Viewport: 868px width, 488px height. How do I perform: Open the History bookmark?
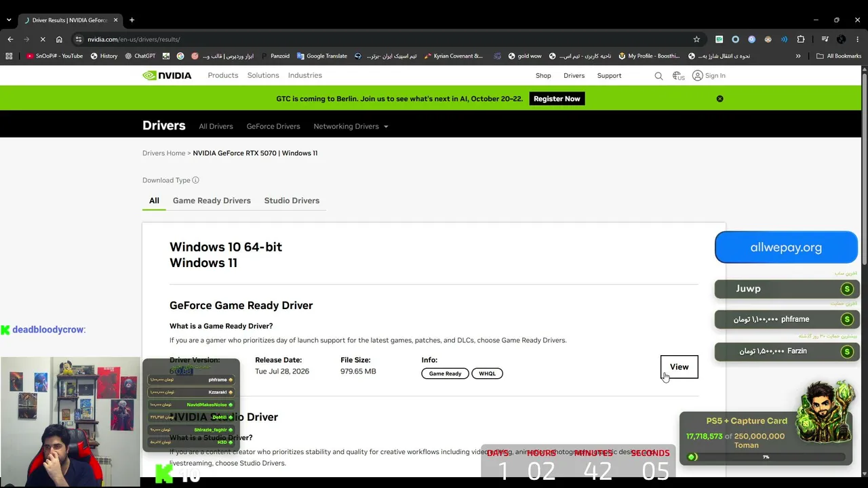[104, 56]
